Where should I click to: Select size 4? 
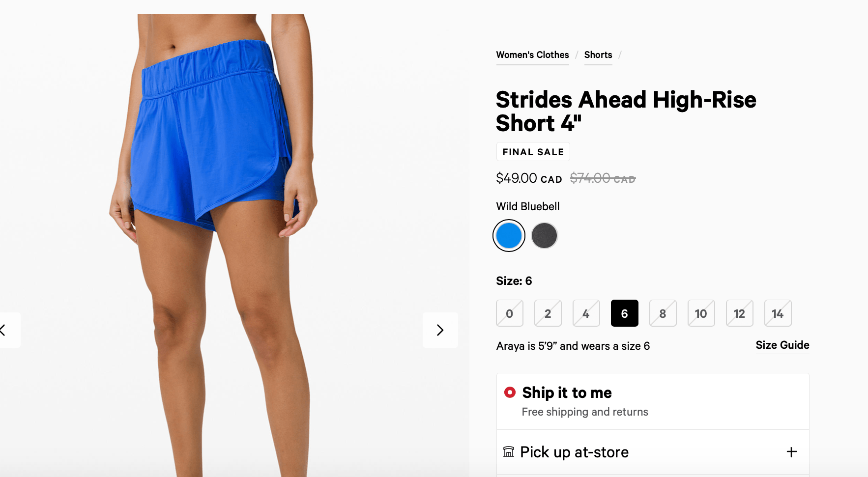(x=586, y=313)
